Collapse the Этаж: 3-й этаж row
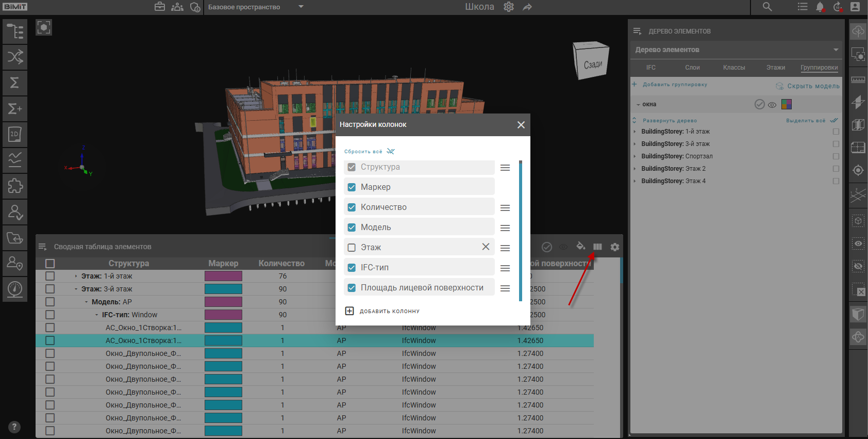This screenshot has height=439, width=868. (x=76, y=289)
